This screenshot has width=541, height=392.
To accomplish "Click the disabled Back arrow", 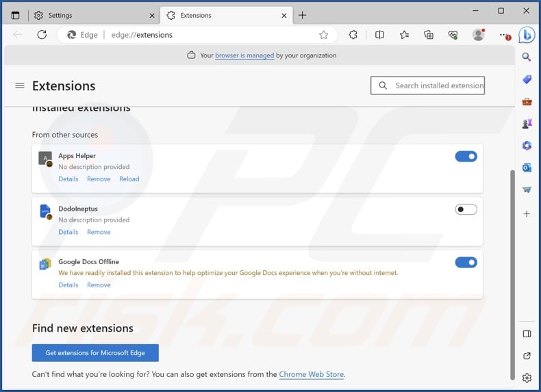I will click(x=17, y=34).
